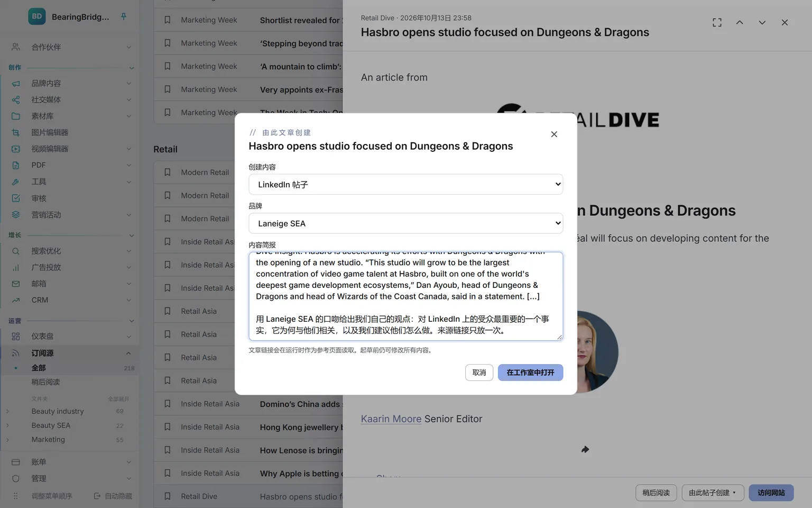
Task: Expand article panel to fullscreen
Action: 717,22
